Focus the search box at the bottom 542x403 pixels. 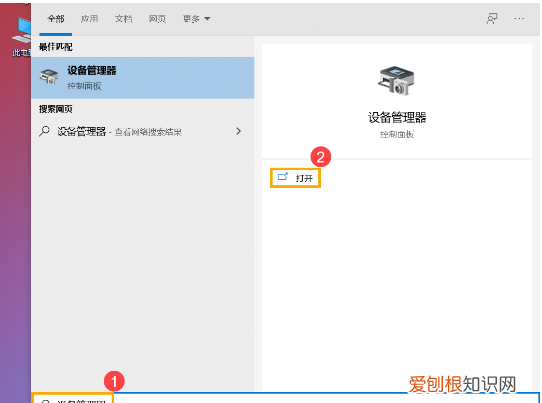point(285,398)
